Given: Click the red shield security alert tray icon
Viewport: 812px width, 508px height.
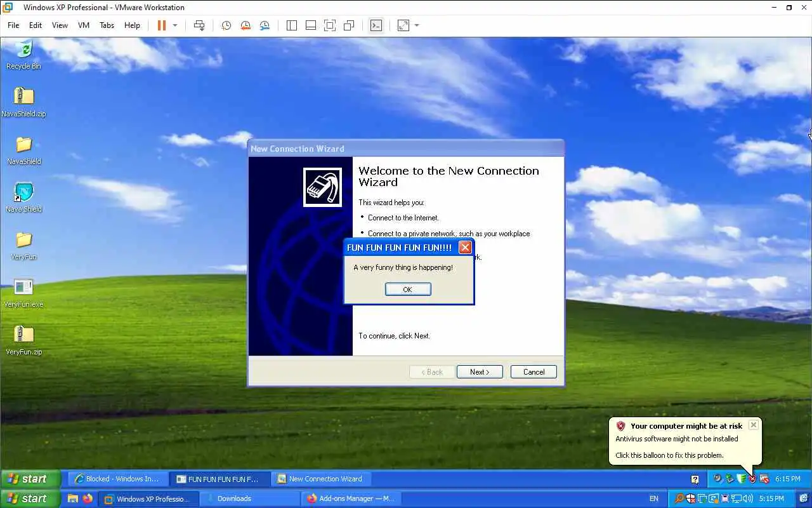Looking at the screenshot, I should click(x=752, y=478).
